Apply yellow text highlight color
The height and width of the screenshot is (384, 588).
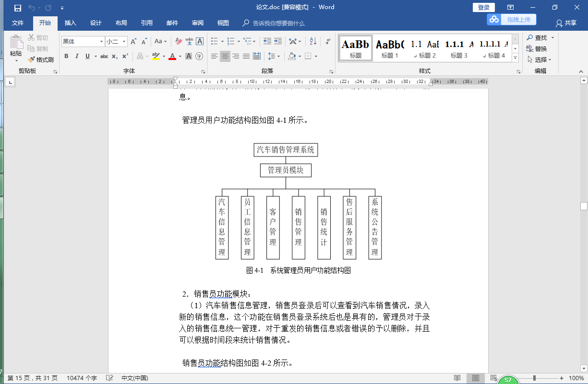pos(156,56)
